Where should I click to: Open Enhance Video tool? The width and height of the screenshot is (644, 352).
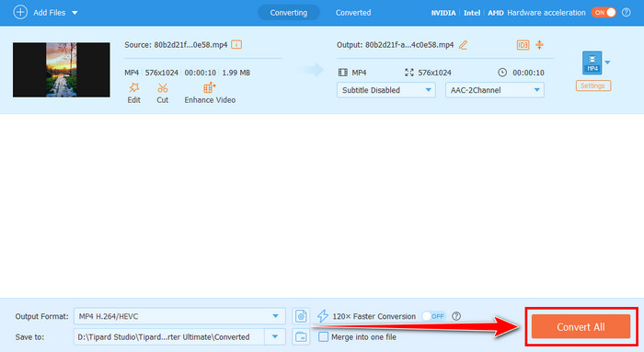click(210, 93)
